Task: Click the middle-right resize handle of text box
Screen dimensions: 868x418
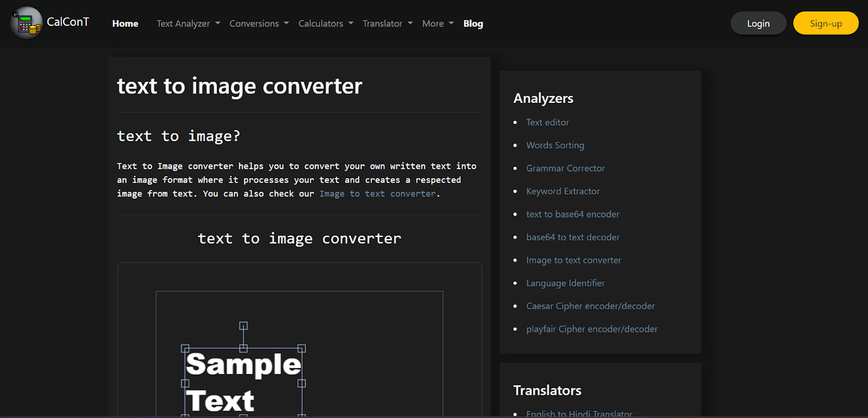Action: tap(302, 383)
